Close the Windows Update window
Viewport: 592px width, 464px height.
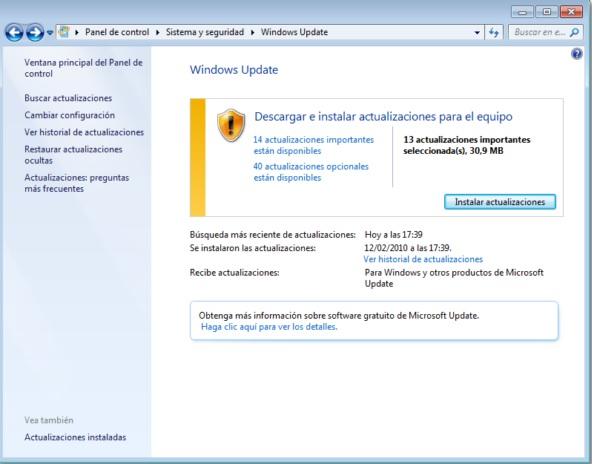[571, 12]
